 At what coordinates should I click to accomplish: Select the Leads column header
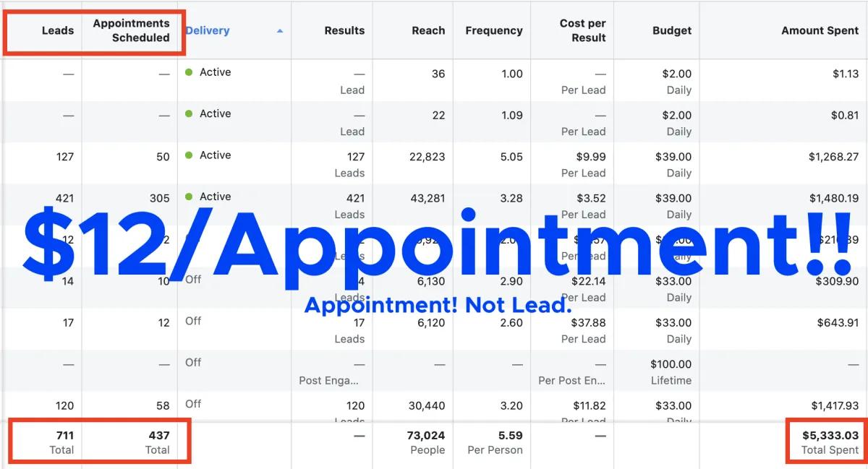click(58, 30)
